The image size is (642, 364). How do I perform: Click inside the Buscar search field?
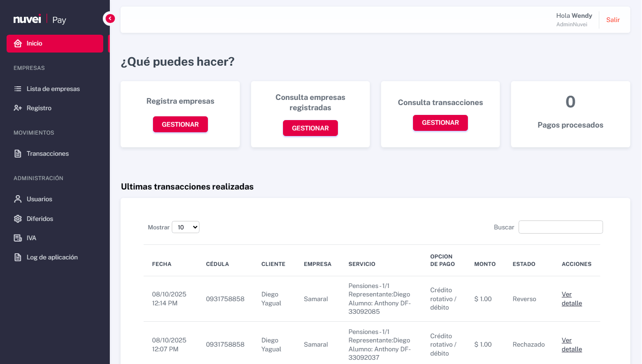click(x=560, y=227)
